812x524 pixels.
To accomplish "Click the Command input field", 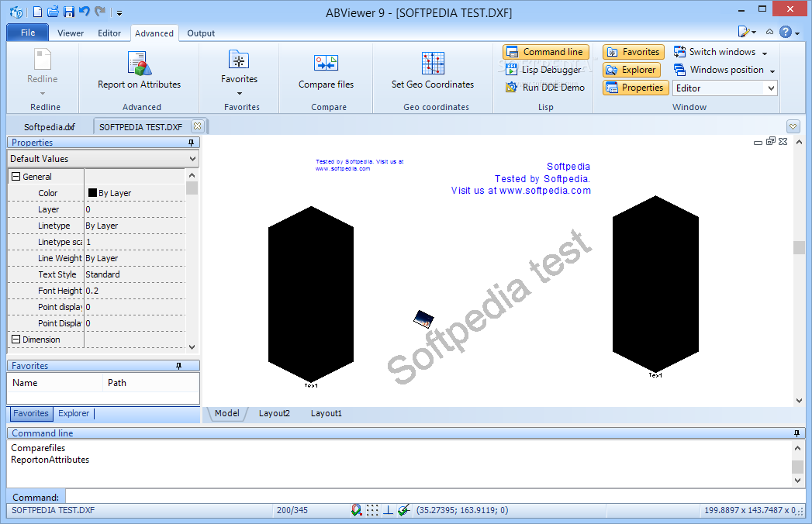I will point(435,497).
